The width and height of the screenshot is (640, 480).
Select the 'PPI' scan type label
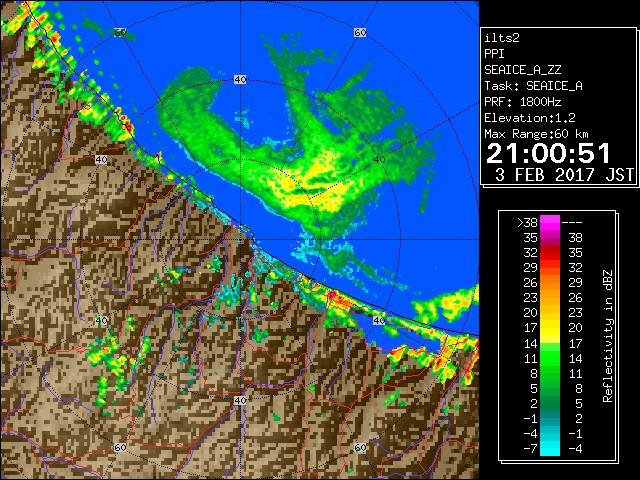coord(494,54)
